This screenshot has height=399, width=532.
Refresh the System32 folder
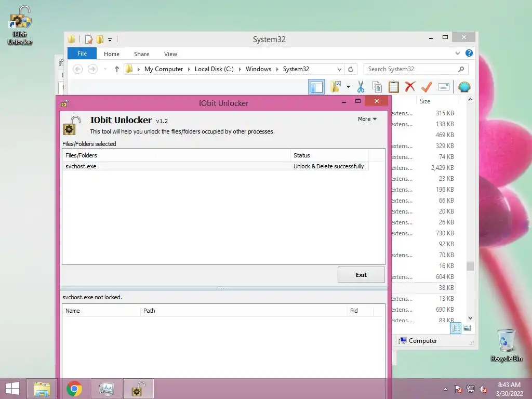[351, 69]
